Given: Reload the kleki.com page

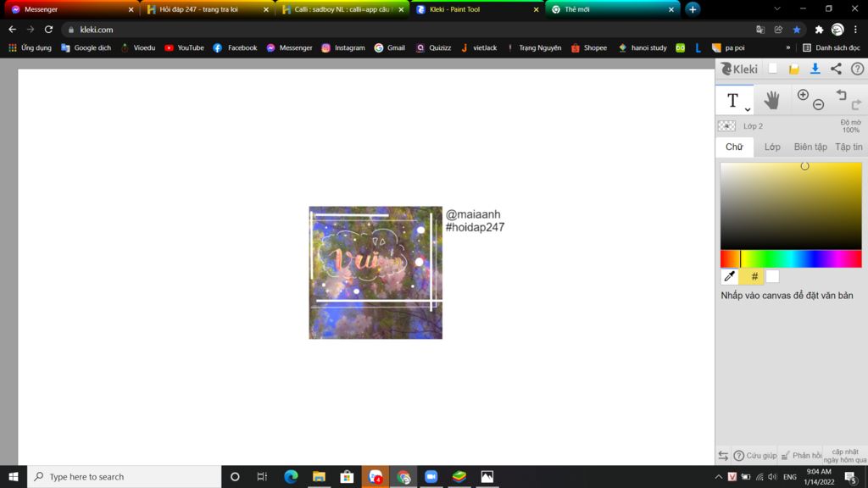Looking at the screenshot, I should [48, 30].
